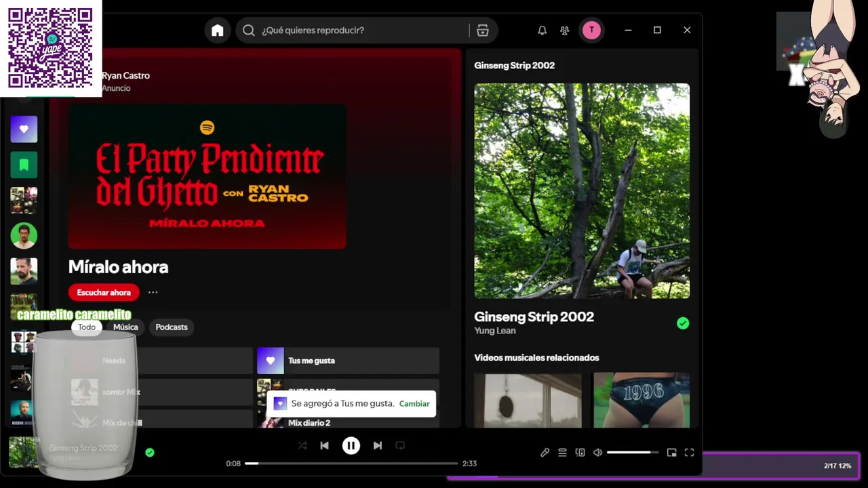Screen dimensions: 868x488
Task: Toggle repeat mode
Action: coord(400,446)
